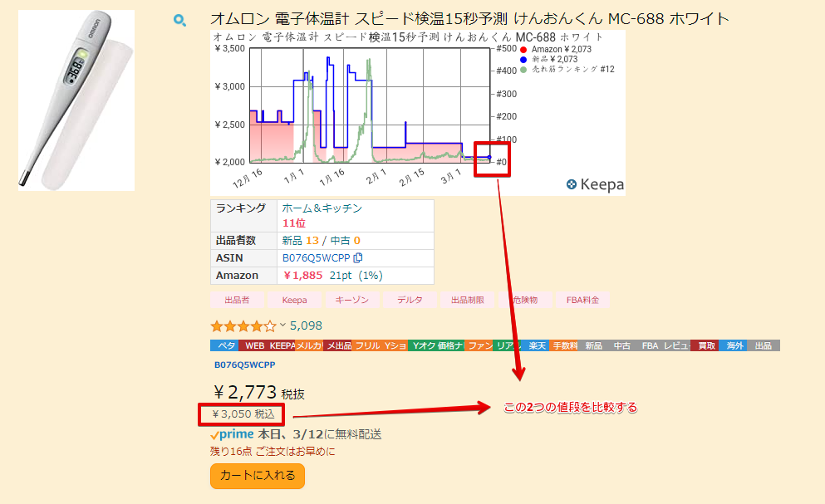
Task: Select the 楽天 tab in colored bar
Action: coord(538,345)
